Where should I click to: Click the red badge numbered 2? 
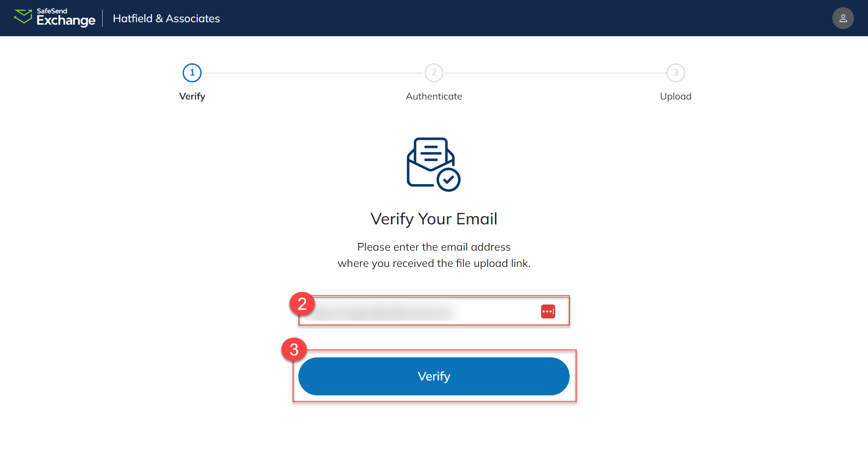(x=302, y=304)
